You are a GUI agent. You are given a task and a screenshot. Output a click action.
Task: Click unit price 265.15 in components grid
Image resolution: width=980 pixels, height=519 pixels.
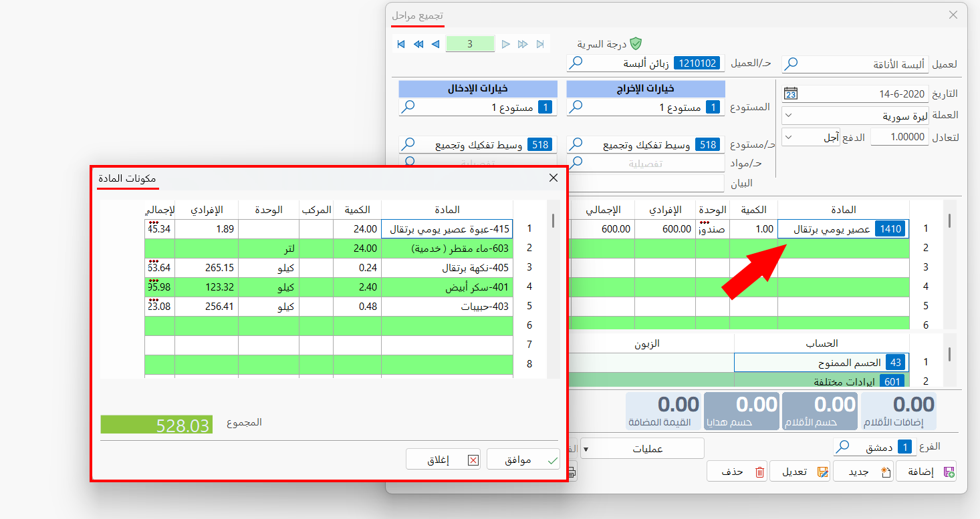pyautogui.click(x=207, y=268)
